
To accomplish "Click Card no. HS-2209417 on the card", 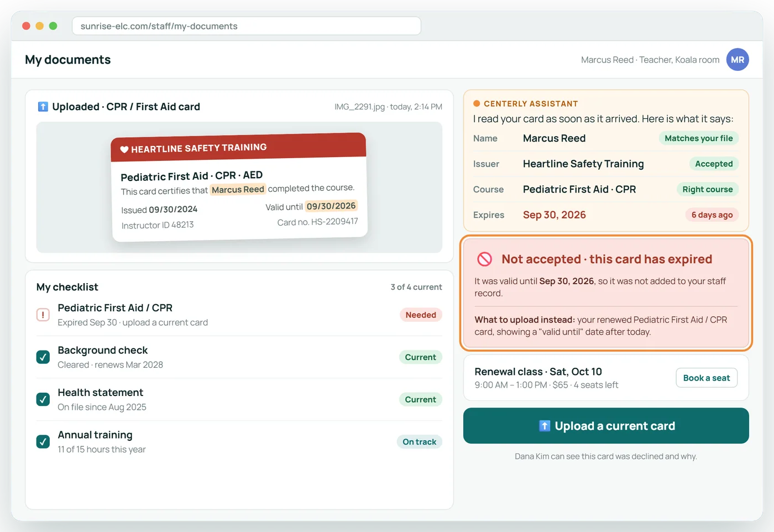I will point(317,222).
